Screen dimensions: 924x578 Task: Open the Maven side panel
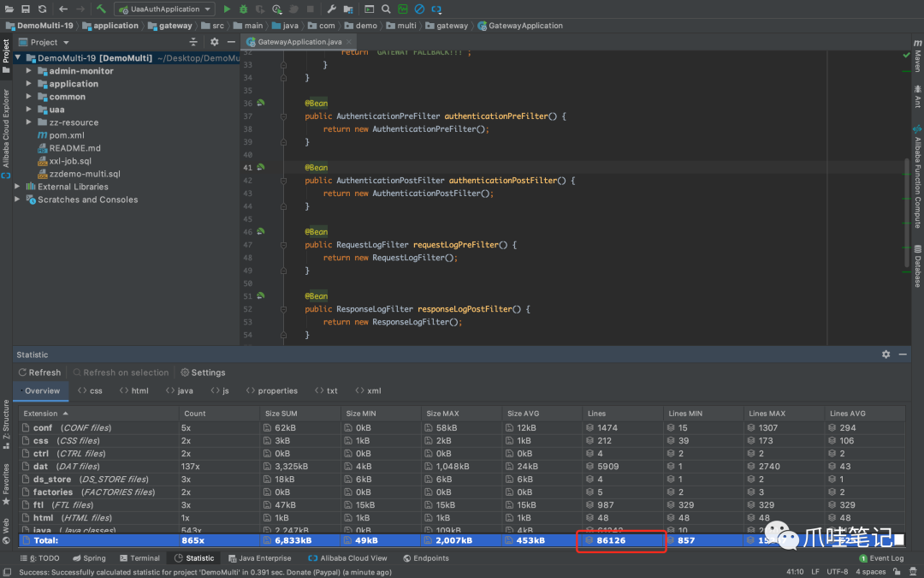(917, 56)
